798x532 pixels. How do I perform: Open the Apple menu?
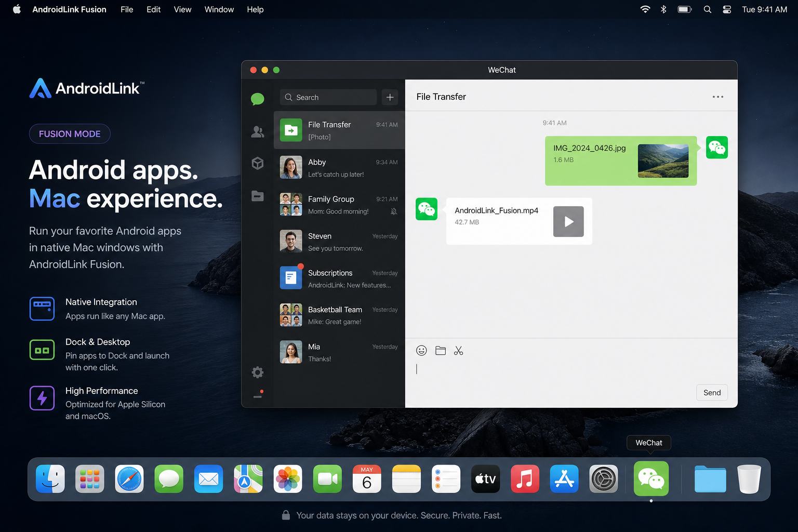click(17, 9)
